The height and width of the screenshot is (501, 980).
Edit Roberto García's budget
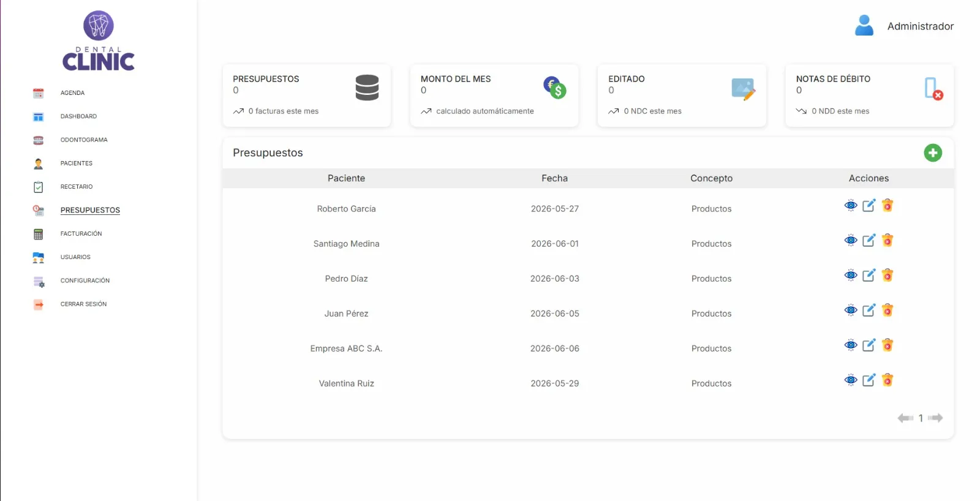tap(869, 205)
